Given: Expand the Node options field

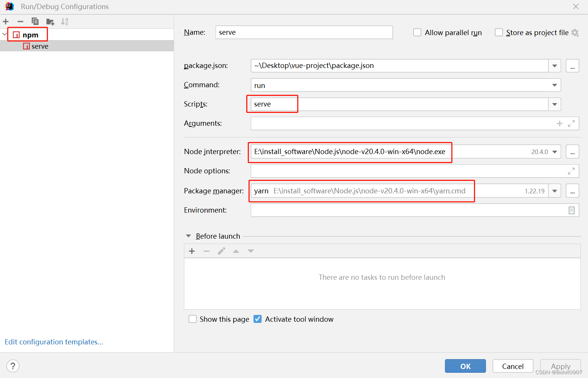Looking at the screenshot, I should [x=571, y=171].
